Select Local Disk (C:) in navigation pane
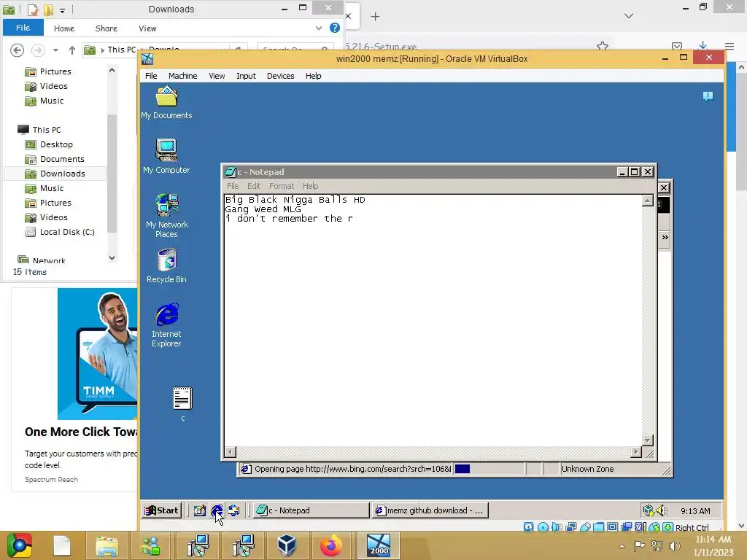This screenshot has width=747, height=560. (55, 232)
